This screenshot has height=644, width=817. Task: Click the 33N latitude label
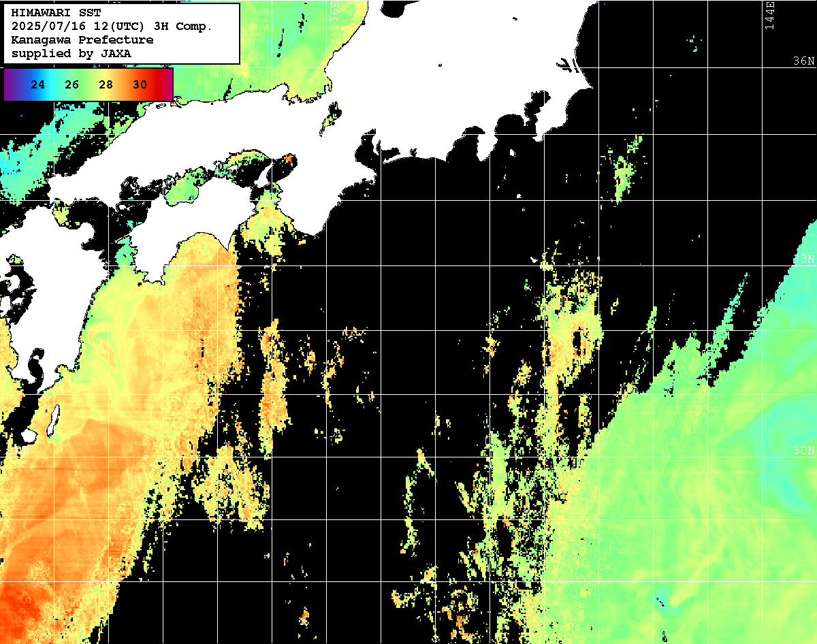point(803,259)
